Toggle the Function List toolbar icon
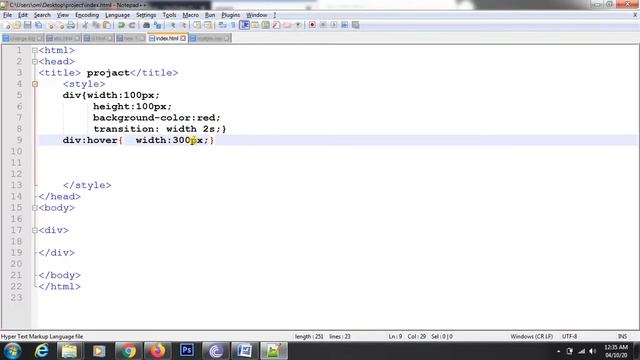 click(x=276, y=25)
